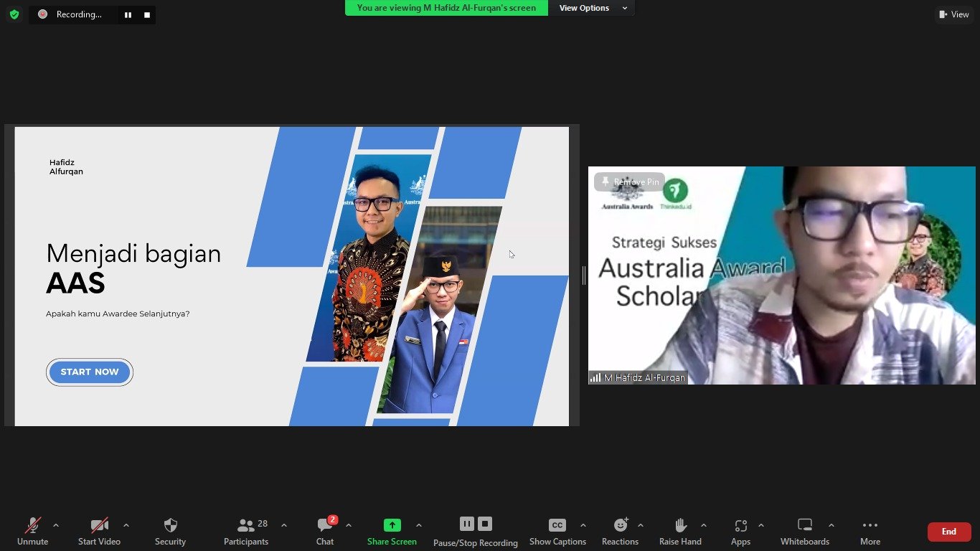The height and width of the screenshot is (551, 980).
Task: Expand the video options arrow beside Start Video
Action: (126, 525)
